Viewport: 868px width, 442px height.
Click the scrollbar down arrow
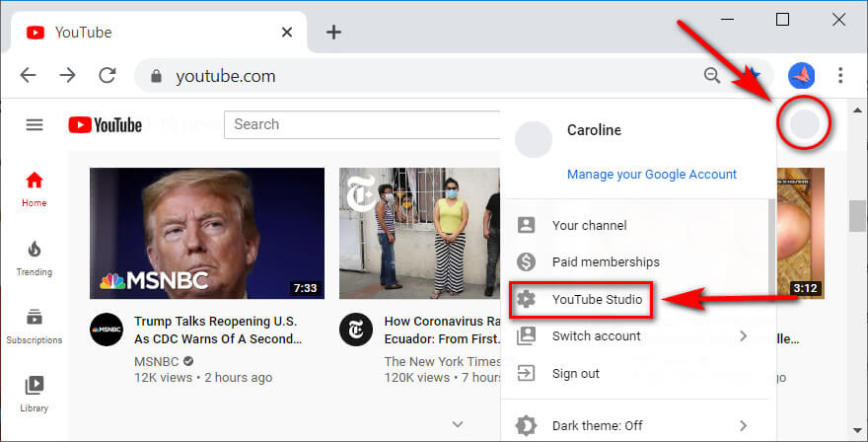pos(857,431)
